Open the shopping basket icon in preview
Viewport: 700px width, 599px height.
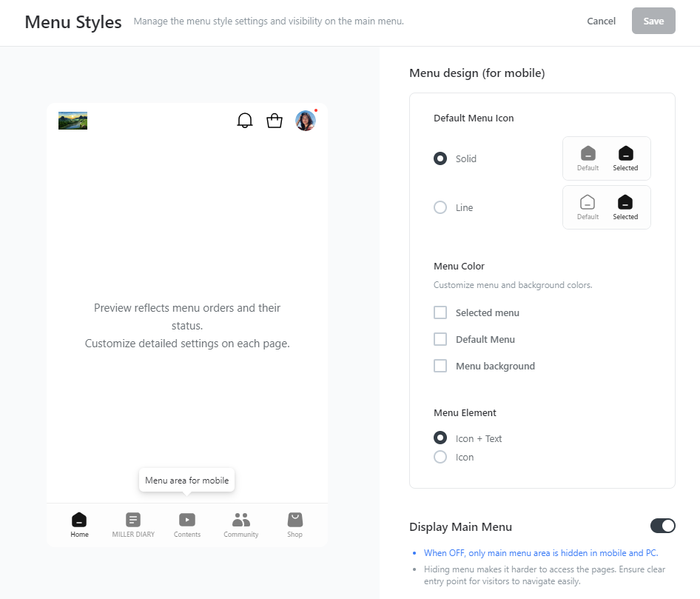point(275,121)
